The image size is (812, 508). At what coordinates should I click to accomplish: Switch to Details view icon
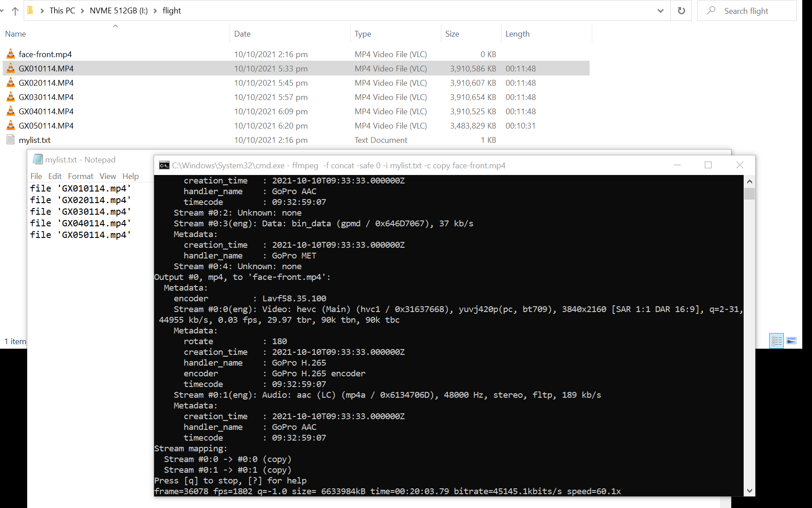pyautogui.click(x=777, y=341)
